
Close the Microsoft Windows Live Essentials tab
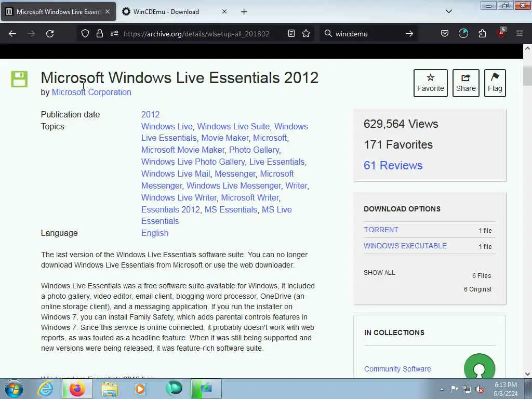tap(108, 11)
